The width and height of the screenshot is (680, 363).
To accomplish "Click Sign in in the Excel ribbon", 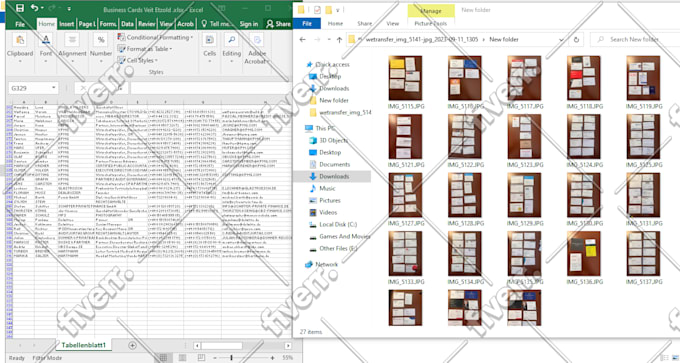I will click(x=249, y=24).
